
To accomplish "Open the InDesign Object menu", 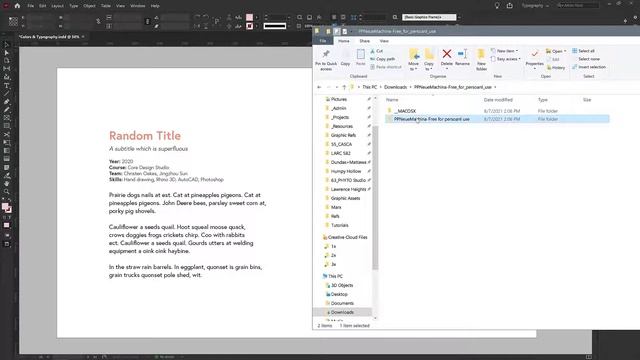I will (x=89, y=6).
